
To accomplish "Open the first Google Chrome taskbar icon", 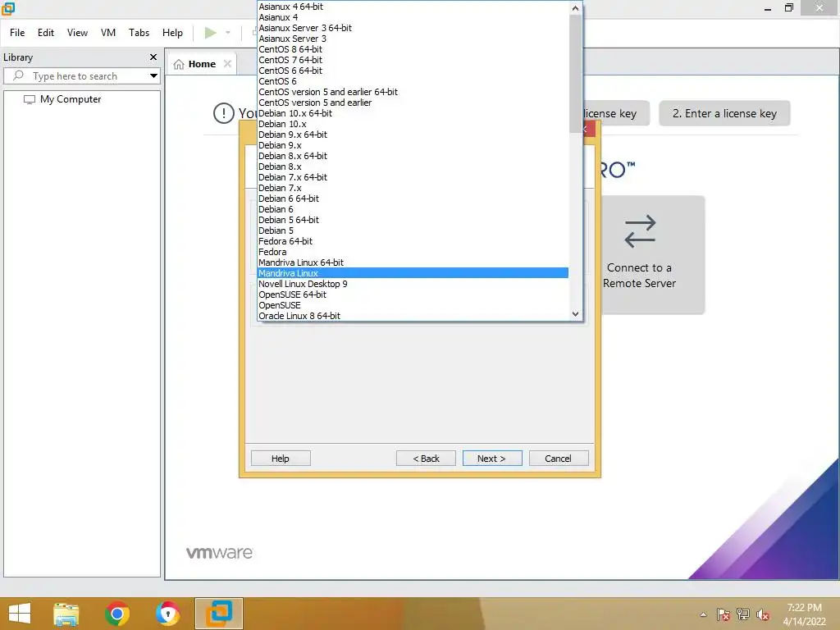I will point(117,614).
